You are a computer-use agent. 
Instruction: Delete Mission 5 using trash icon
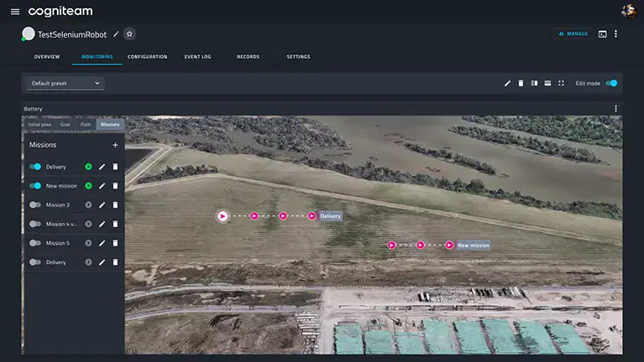[116, 243]
